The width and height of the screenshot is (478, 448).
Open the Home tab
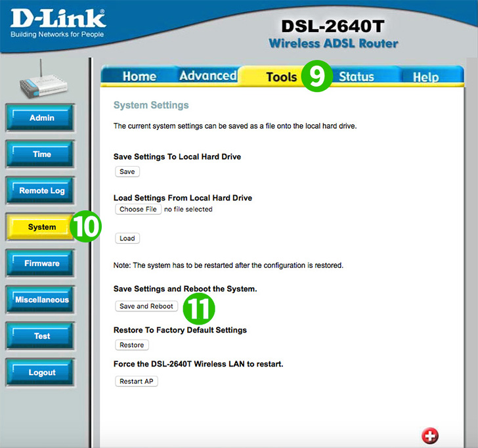[139, 76]
